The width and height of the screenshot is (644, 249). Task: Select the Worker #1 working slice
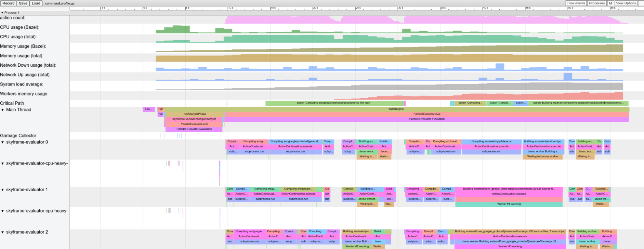(509, 204)
